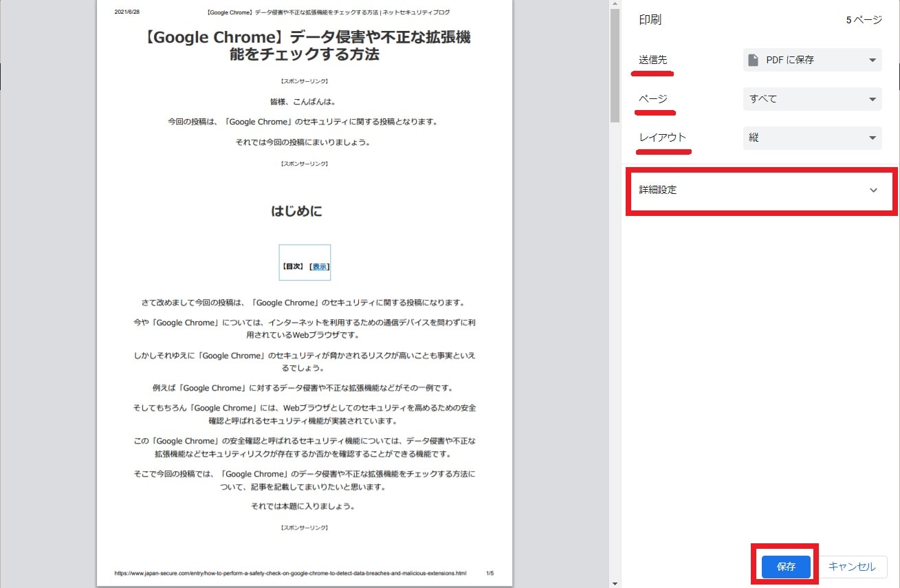
Task: Click the 5 ページ page count text
Action: point(864,20)
